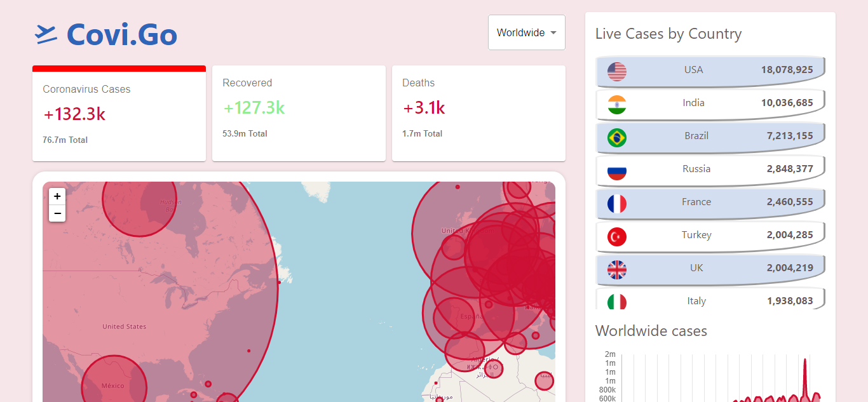Click the Russia flag icon
The width and height of the screenshot is (868, 402).
617,171
